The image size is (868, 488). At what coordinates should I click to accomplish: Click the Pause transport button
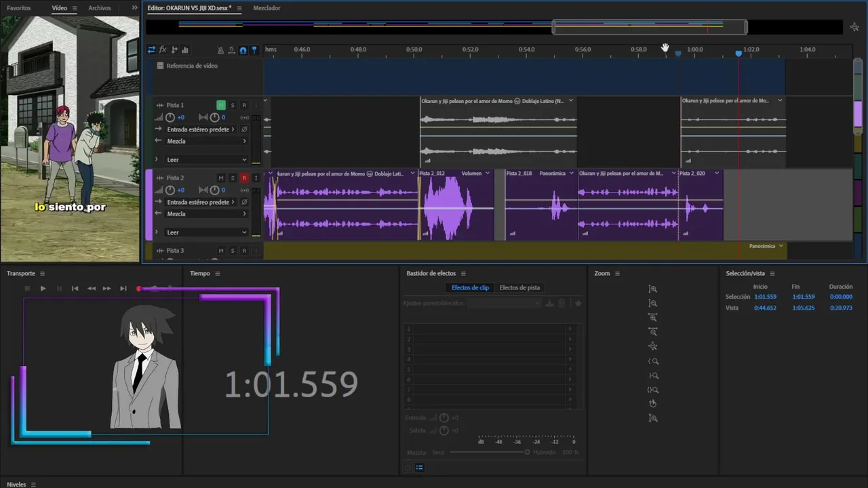click(59, 288)
